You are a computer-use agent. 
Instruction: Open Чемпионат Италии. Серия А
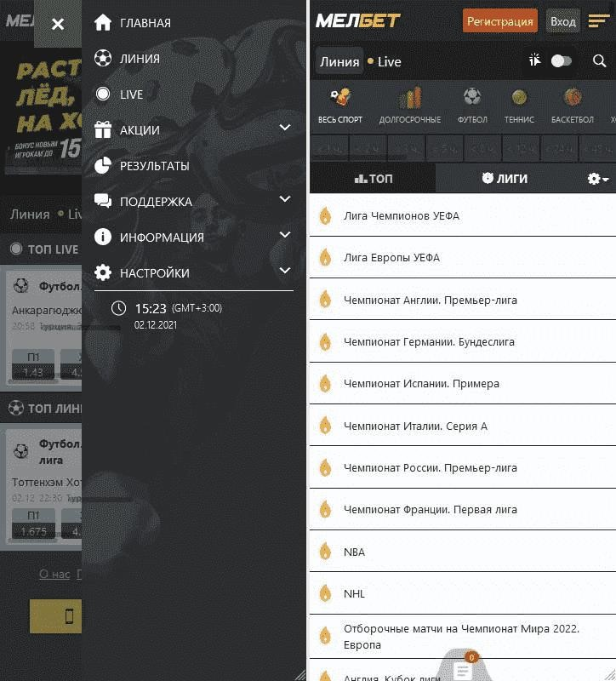pyautogui.click(x=463, y=426)
